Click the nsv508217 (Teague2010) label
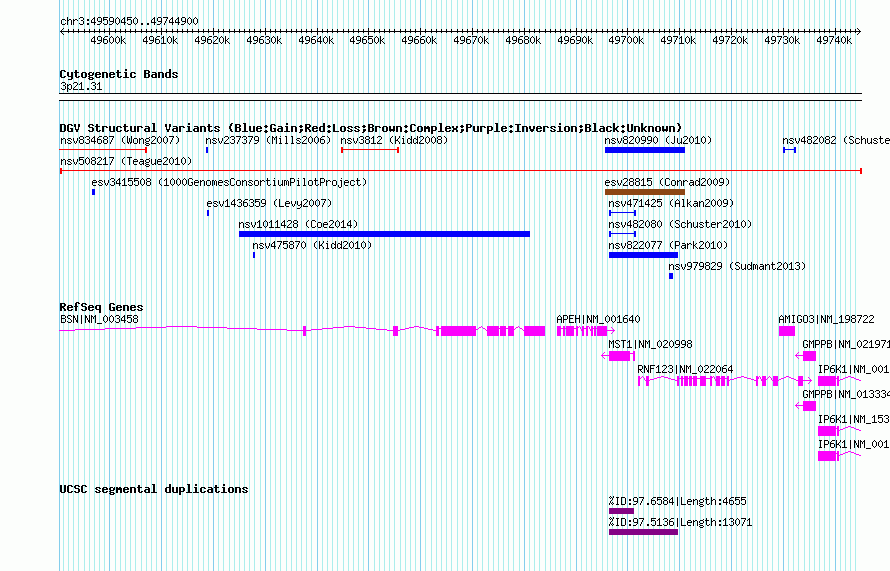This screenshot has width=890, height=571. pyautogui.click(x=126, y=161)
